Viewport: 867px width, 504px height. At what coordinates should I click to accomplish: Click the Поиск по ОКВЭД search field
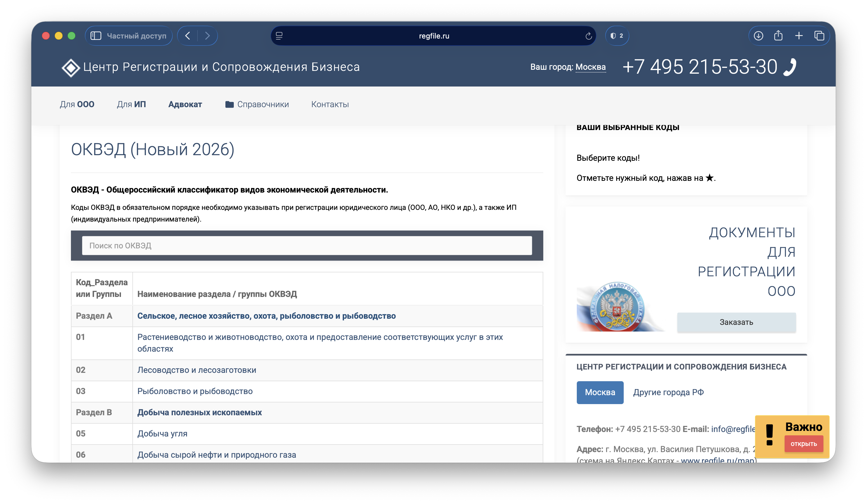pyautogui.click(x=306, y=246)
